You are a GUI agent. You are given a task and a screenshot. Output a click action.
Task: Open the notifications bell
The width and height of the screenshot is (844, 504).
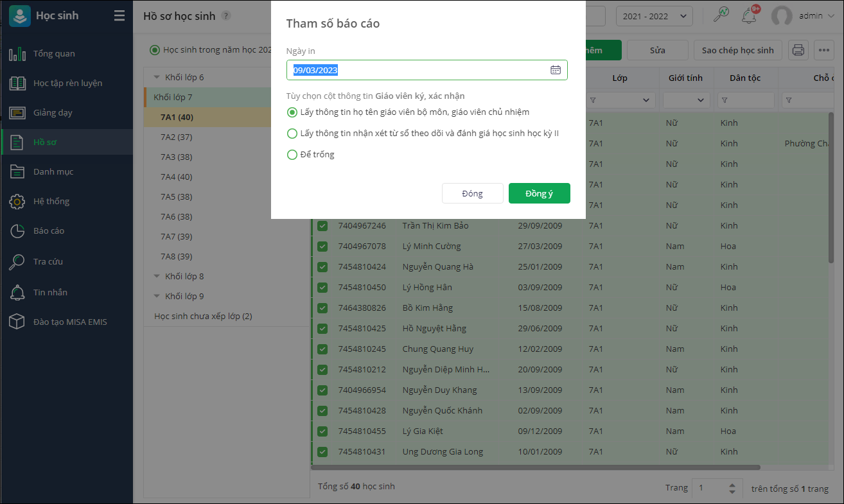coord(749,16)
